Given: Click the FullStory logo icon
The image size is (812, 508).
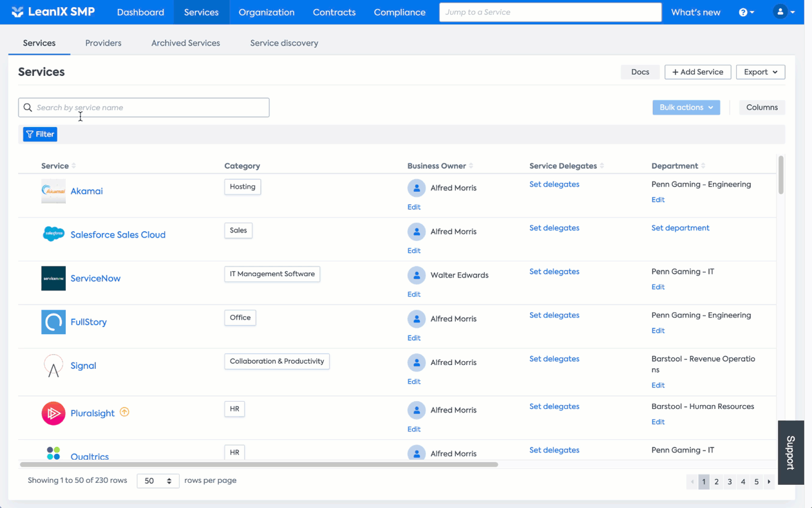Looking at the screenshot, I should (x=53, y=322).
